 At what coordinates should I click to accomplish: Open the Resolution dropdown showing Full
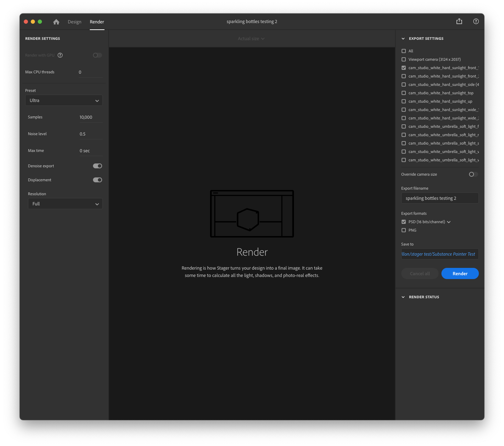[x=65, y=204]
